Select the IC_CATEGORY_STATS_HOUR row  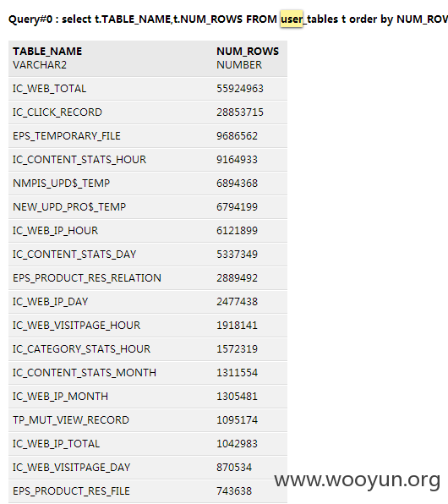tap(148, 349)
